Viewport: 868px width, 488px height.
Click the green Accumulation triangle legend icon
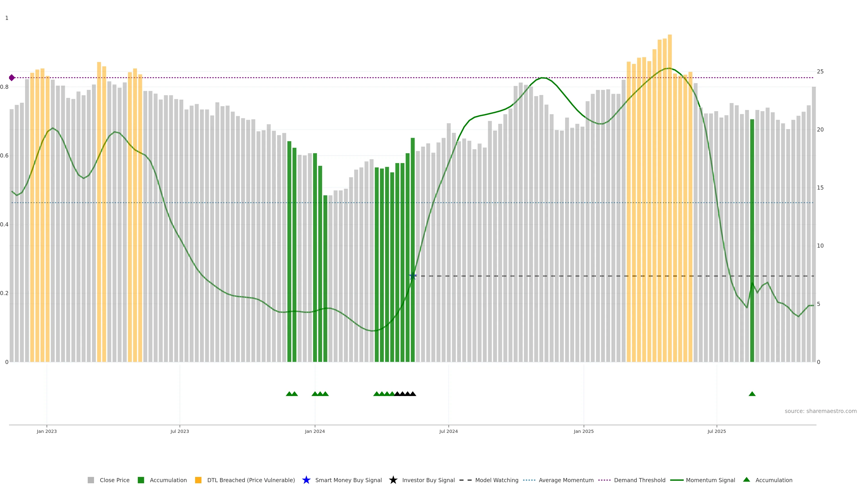click(746, 480)
